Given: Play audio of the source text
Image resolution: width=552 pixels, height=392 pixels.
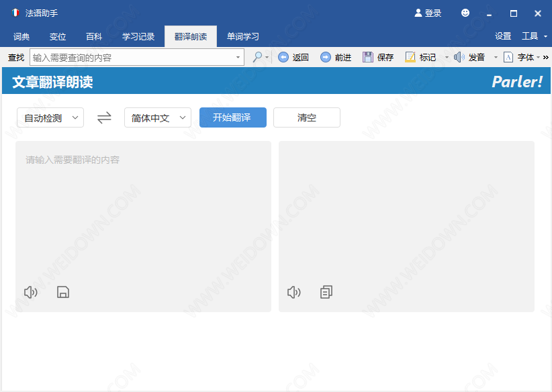Looking at the screenshot, I should coord(31,292).
